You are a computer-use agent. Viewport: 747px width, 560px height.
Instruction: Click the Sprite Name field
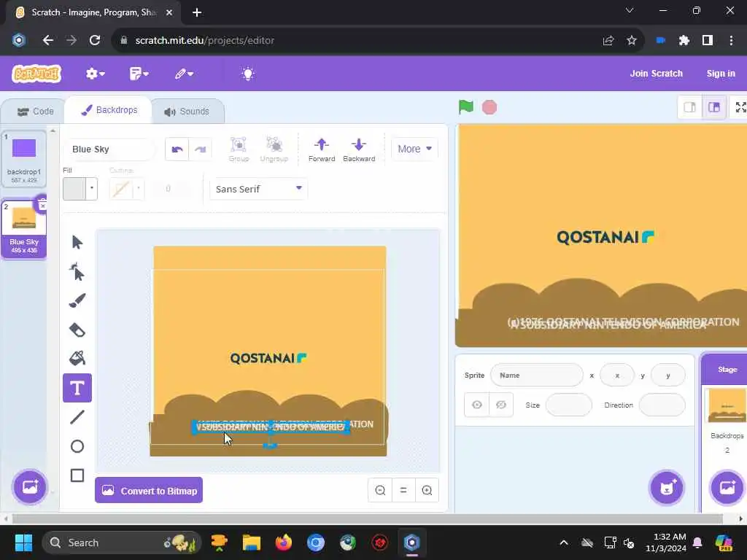point(536,376)
